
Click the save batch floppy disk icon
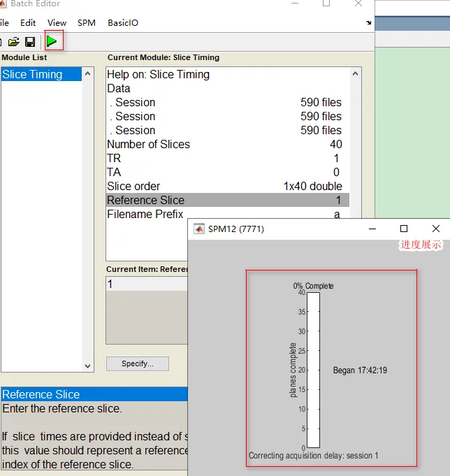pos(30,42)
